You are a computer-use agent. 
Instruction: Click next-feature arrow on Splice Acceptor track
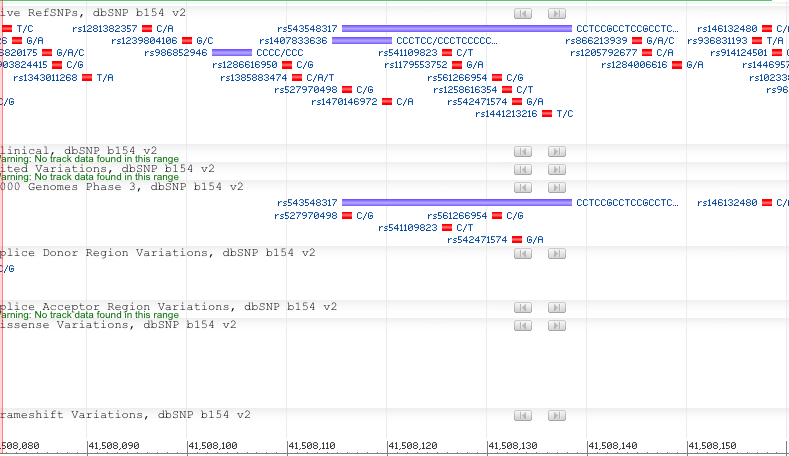tap(557, 307)
